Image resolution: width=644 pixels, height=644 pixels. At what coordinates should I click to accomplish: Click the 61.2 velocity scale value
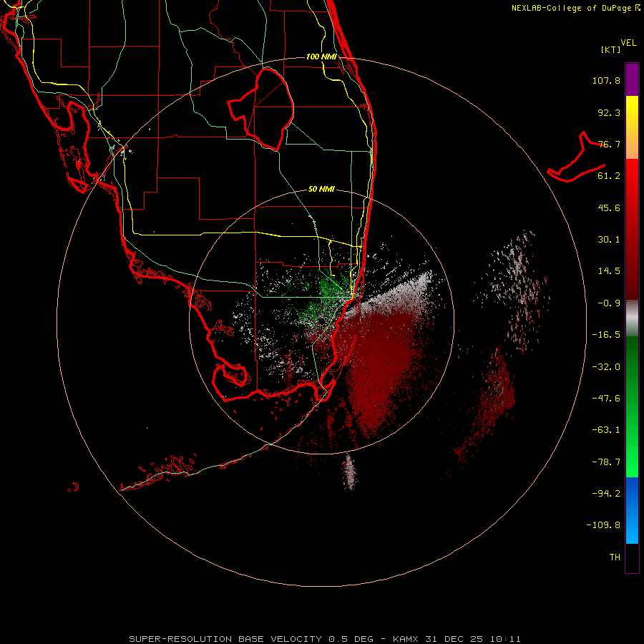click(609, 176)
